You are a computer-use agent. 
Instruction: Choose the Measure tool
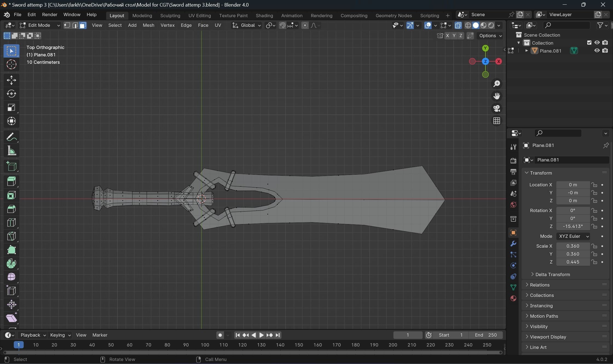pos(11,151)
